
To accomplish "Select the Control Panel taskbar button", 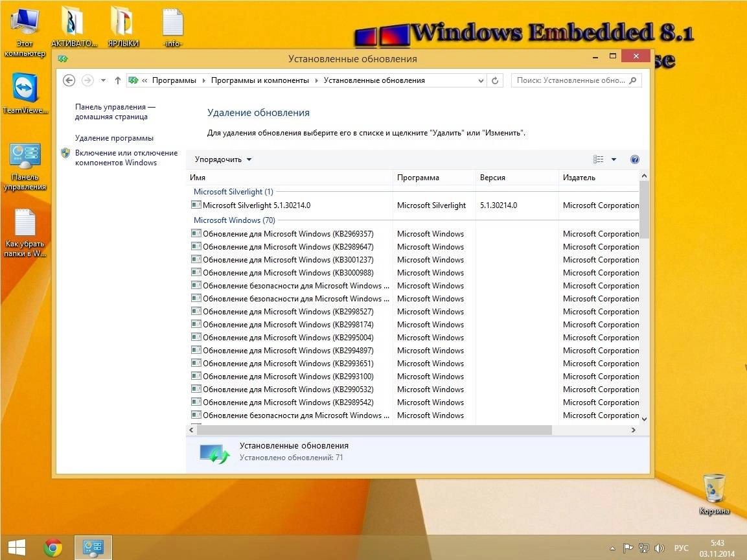I will (x=93, y=548).
